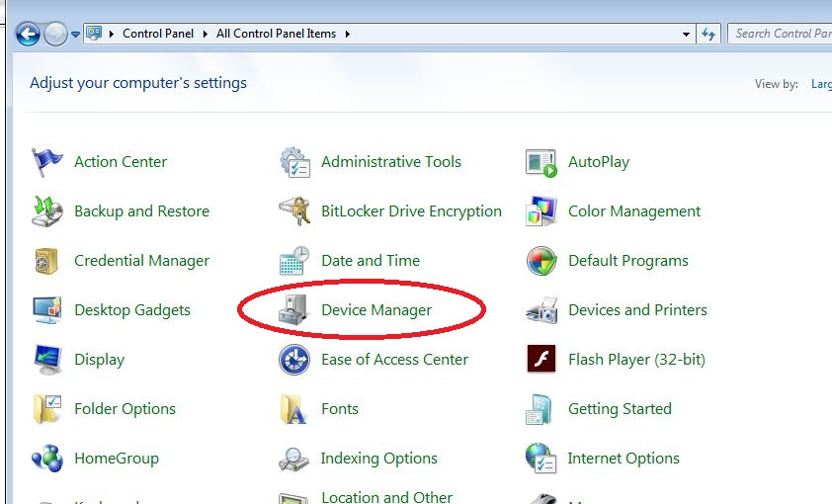This screenshot has width=832, height=504.
Task: Click the Back navigation arrow button
Action: [28, 35]
